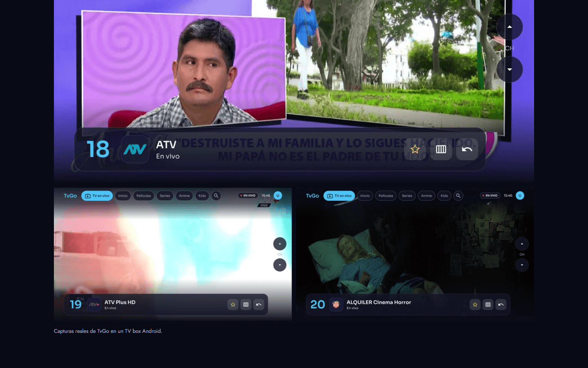The height and width of the screenshot is (368, 588).
Task: Channel up arrow in channel 19 screenshot
Action: point(280,244)
